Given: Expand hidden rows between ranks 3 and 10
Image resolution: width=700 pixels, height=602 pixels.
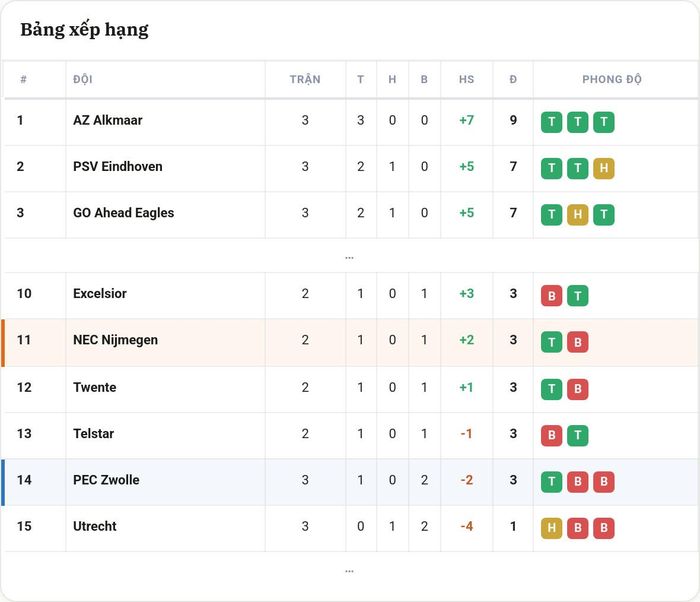Looking at the screenshot, I should coord(350,257).
